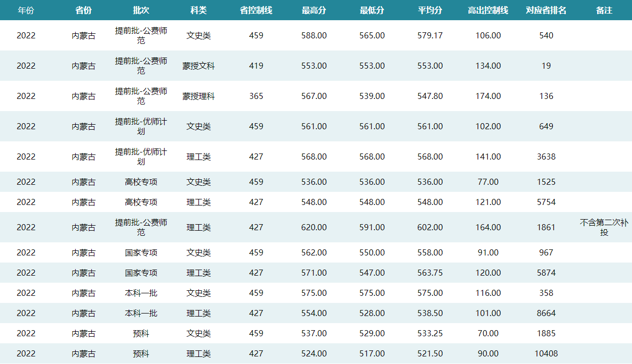Click the provincial rank 10408 cell

tap(546, 353)
